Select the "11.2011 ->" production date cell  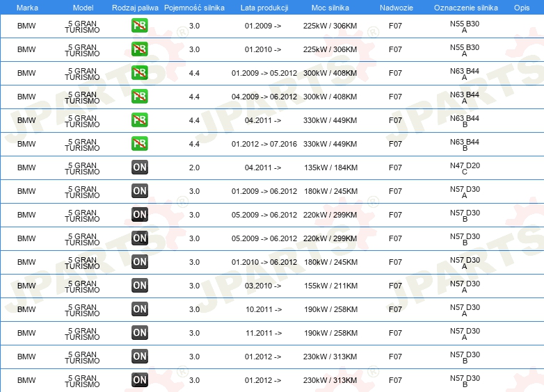coord(264,333)
